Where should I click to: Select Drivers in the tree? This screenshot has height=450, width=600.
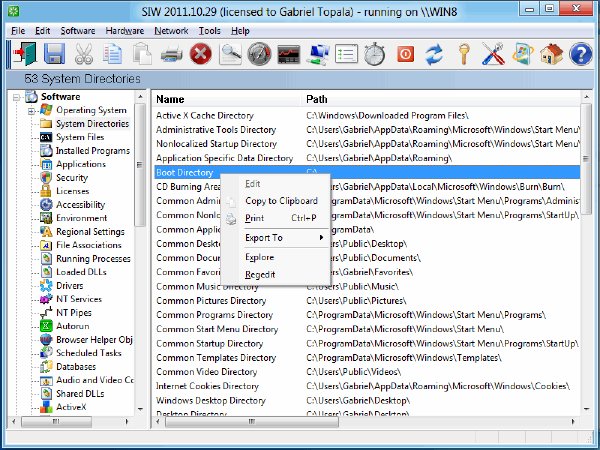[70, 285]
